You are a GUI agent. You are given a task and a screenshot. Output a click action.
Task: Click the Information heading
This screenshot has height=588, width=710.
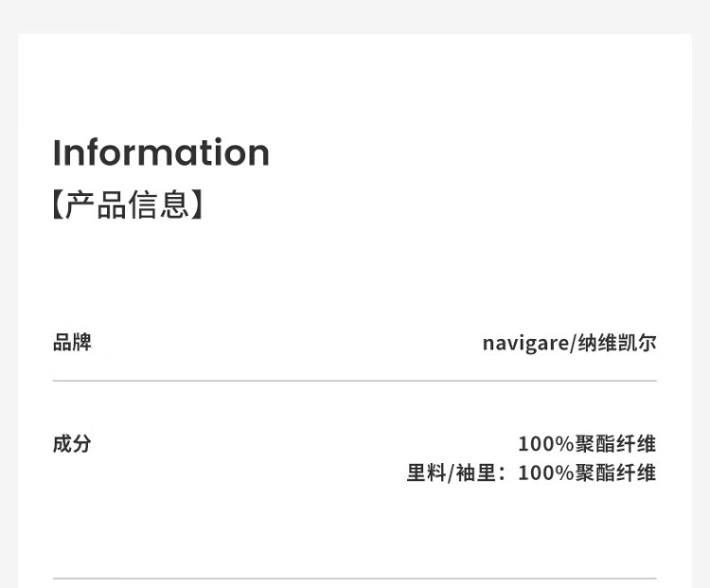point(161,152)
